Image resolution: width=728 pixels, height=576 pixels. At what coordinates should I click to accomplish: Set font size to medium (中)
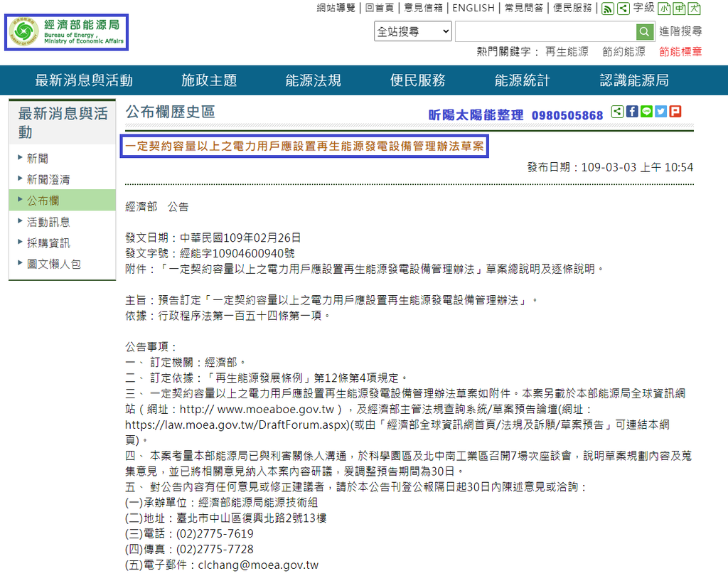coord(679,9)
